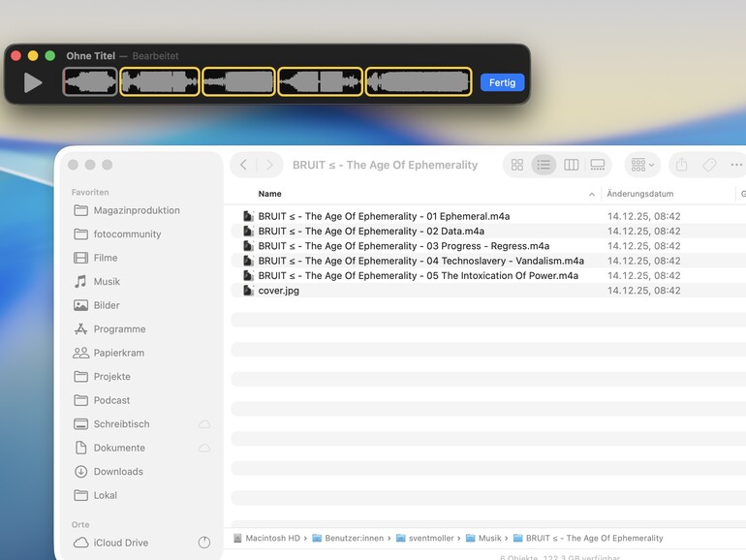Sort by the Name column header
This screenshot has height=560, width=746.
point(269,194)
